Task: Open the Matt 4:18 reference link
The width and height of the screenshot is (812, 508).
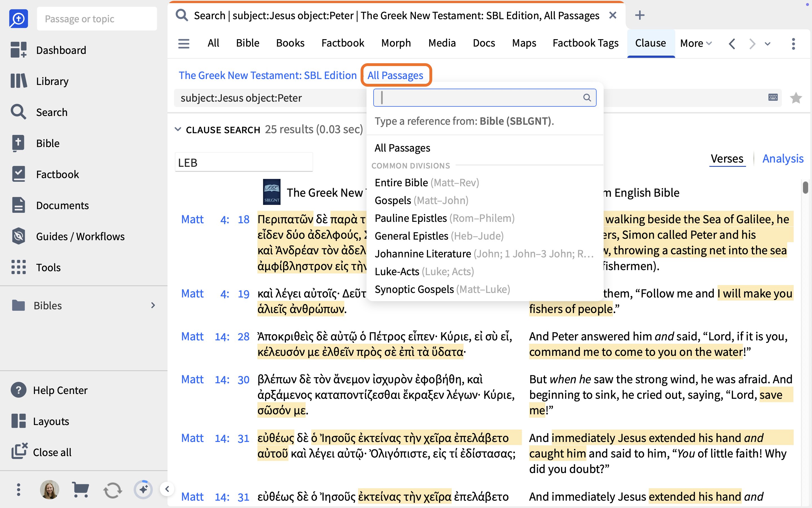Action: 215,219
